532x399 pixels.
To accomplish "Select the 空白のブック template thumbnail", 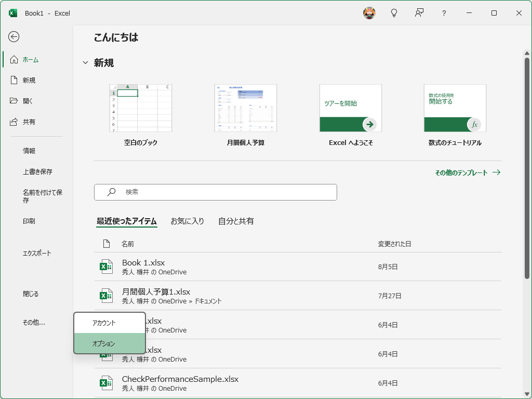I will click(140, 108).
